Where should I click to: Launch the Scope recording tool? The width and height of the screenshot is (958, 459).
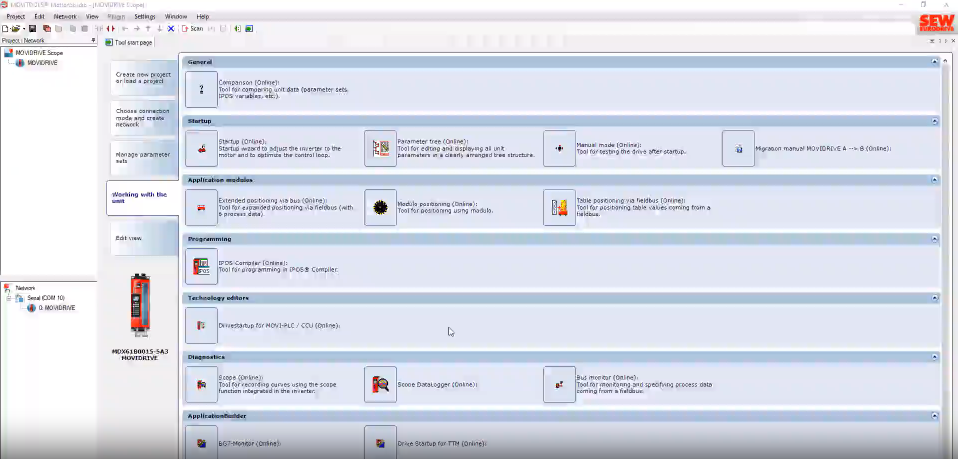pos(201,384)
